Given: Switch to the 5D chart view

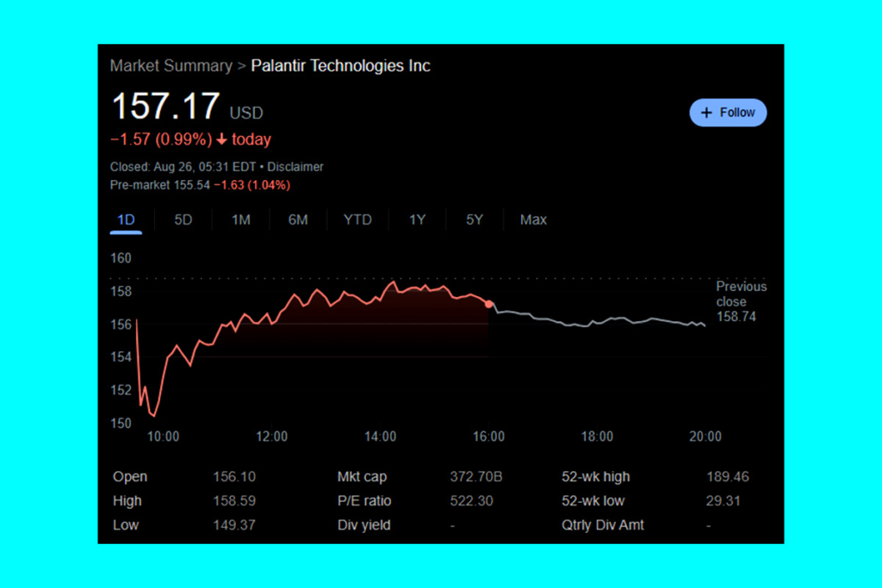Looking at the screenshot, I should coord(183,220).
